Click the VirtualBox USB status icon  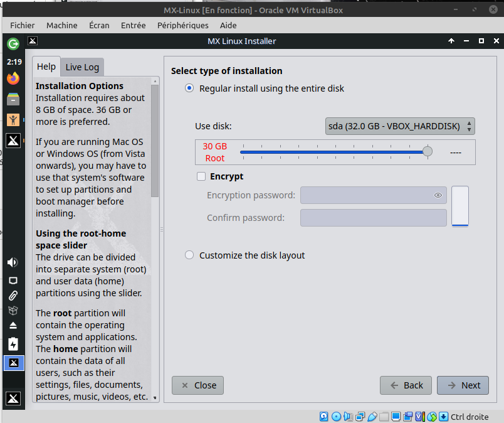click(x=372, y=417)
